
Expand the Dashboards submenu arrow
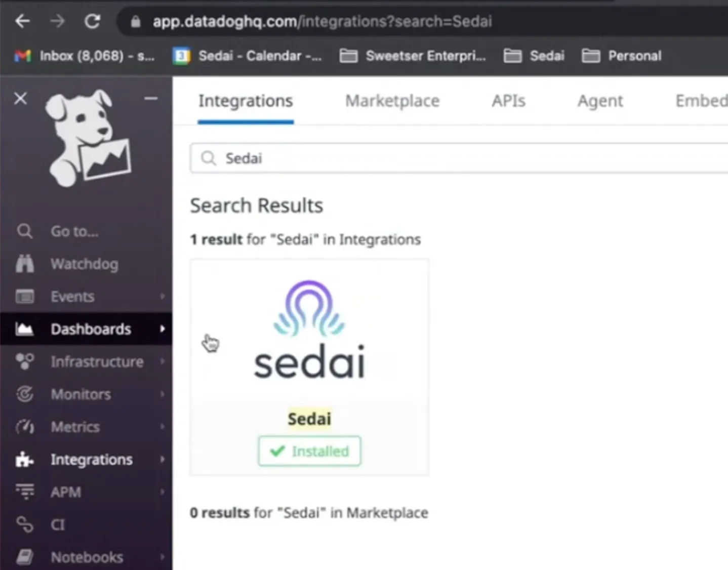tap(163, 329)
